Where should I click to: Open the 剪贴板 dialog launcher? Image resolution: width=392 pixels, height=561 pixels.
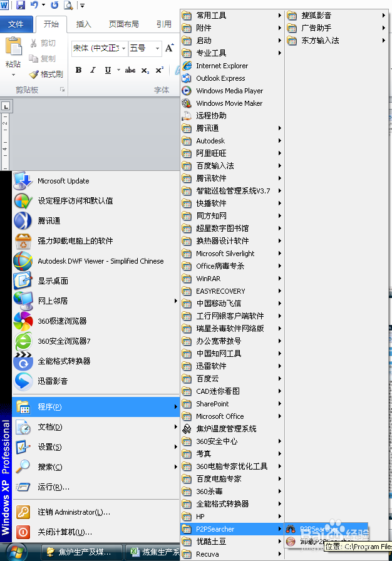(x=62, y=90)
